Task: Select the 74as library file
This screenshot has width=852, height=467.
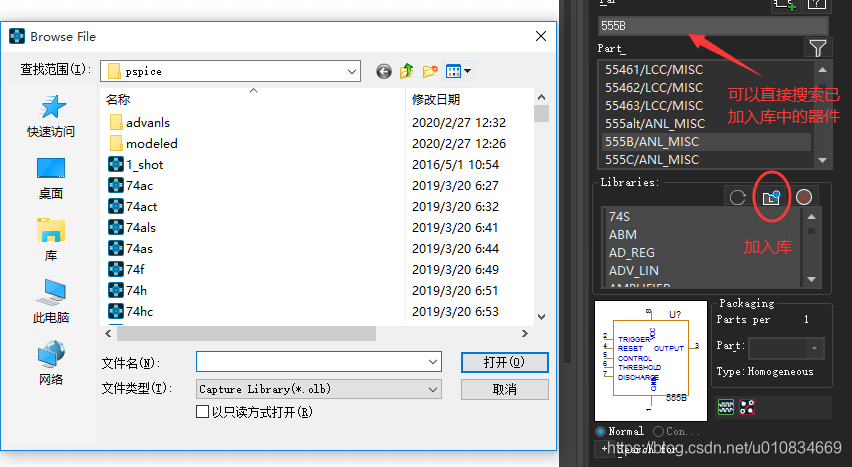Action: [x=131, y=249]
